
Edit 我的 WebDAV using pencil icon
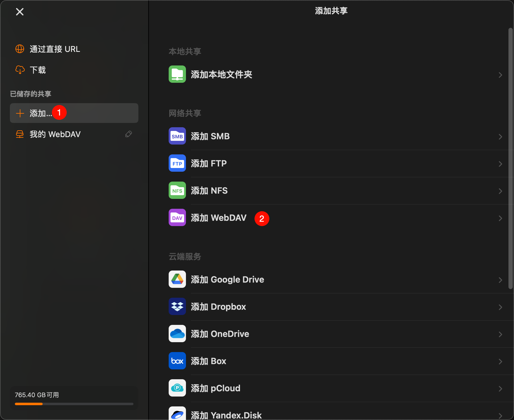pyautogui.click(x=129, y=134)
